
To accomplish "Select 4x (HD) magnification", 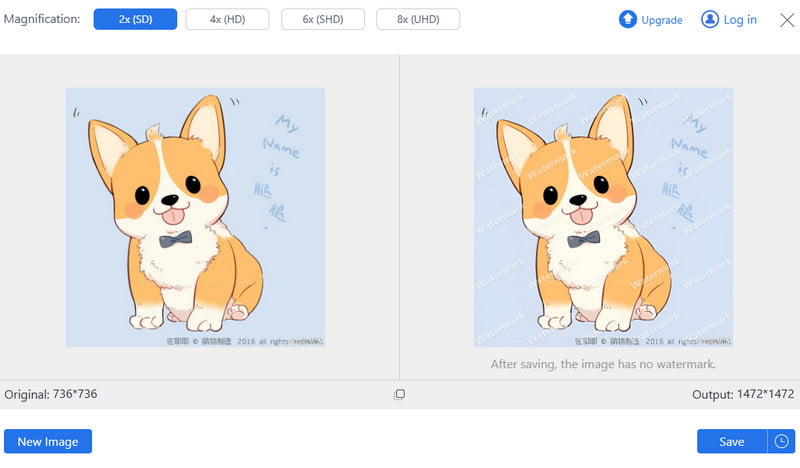I will coord(227,19).
